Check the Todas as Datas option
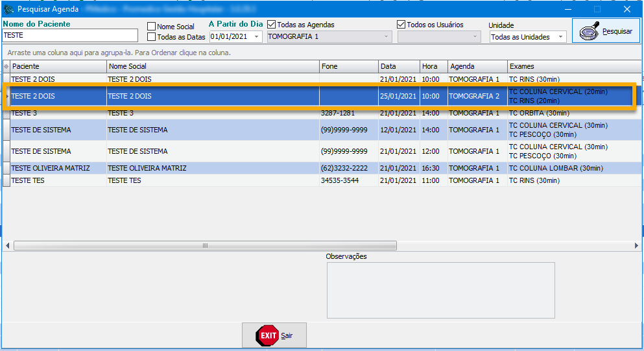Screen dimensions: 644x351 [x=152, y=37]
